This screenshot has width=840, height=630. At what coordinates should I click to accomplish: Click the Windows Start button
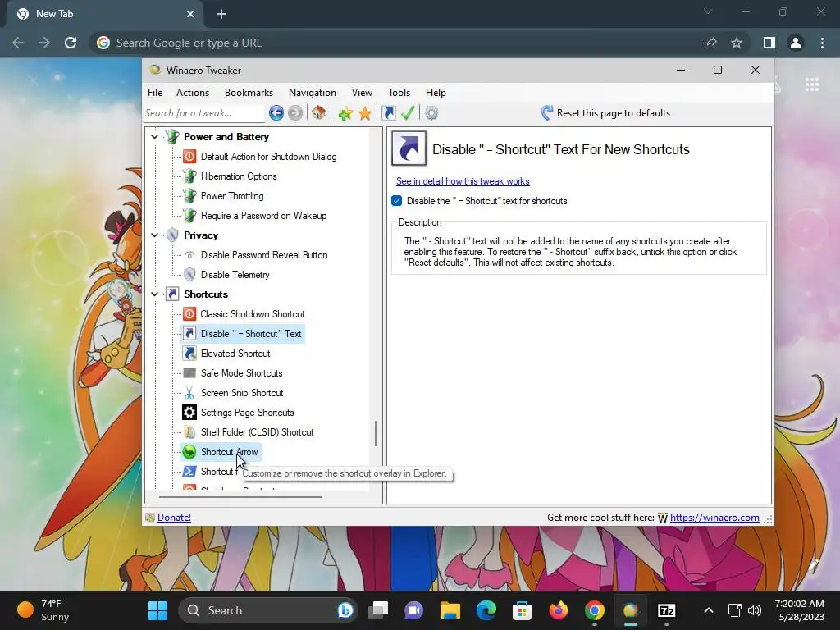pyautogui.click(x=158, y=610)
